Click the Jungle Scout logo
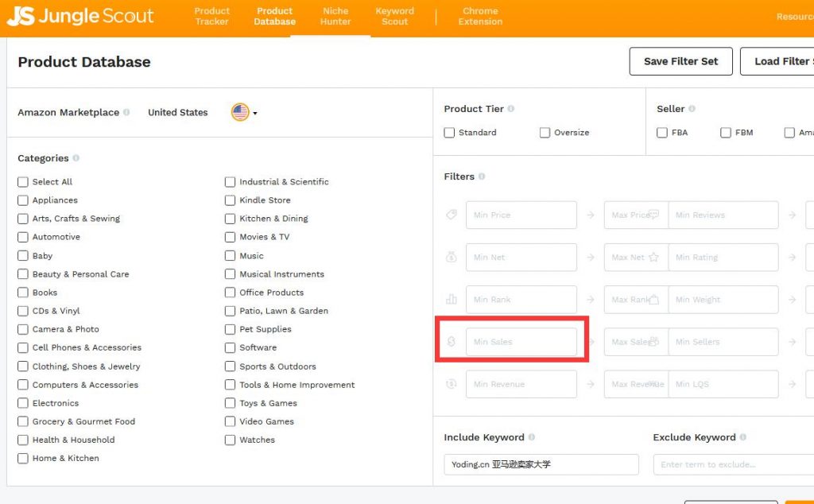This screenshot has width=814, height=504. point(80,17)
